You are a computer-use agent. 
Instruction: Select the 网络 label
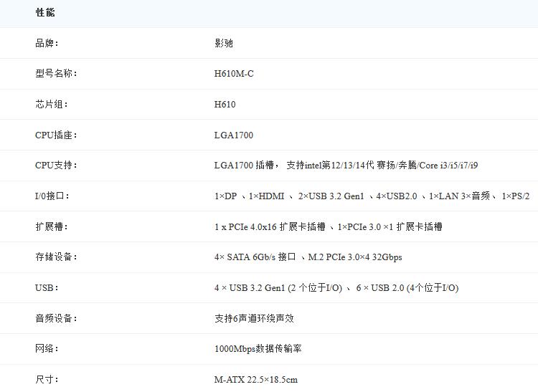(x=47, y=348)
